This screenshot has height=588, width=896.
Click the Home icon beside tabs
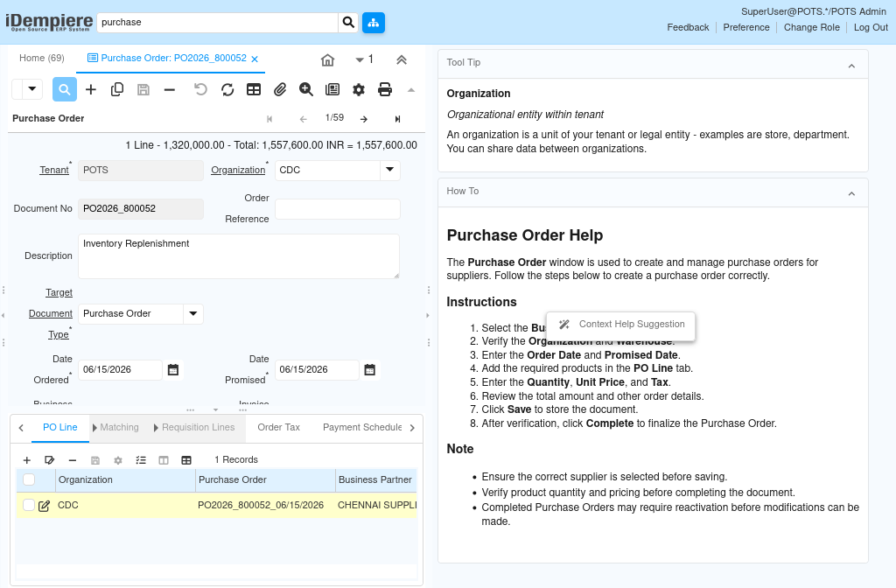327,60
